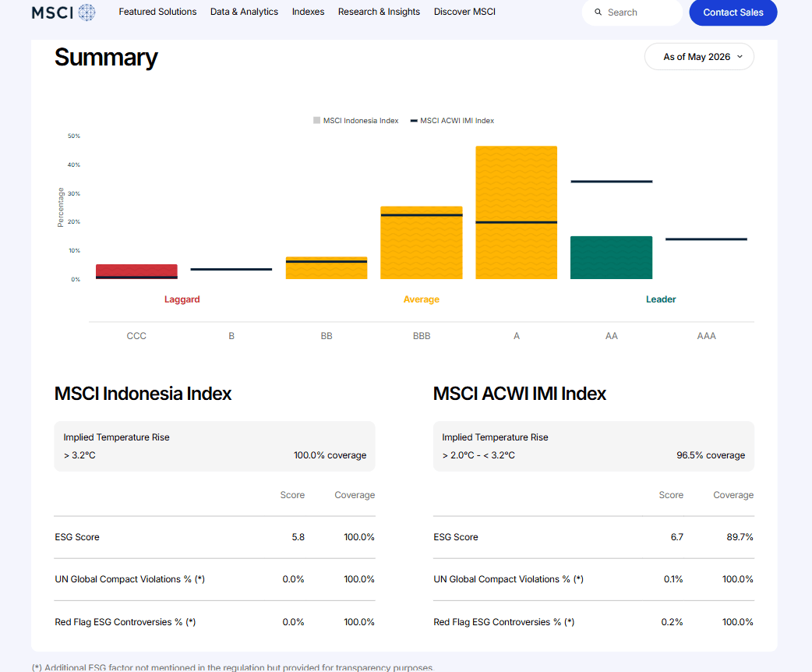
Task: Open the Indexes menu
Action: point(308,12)
